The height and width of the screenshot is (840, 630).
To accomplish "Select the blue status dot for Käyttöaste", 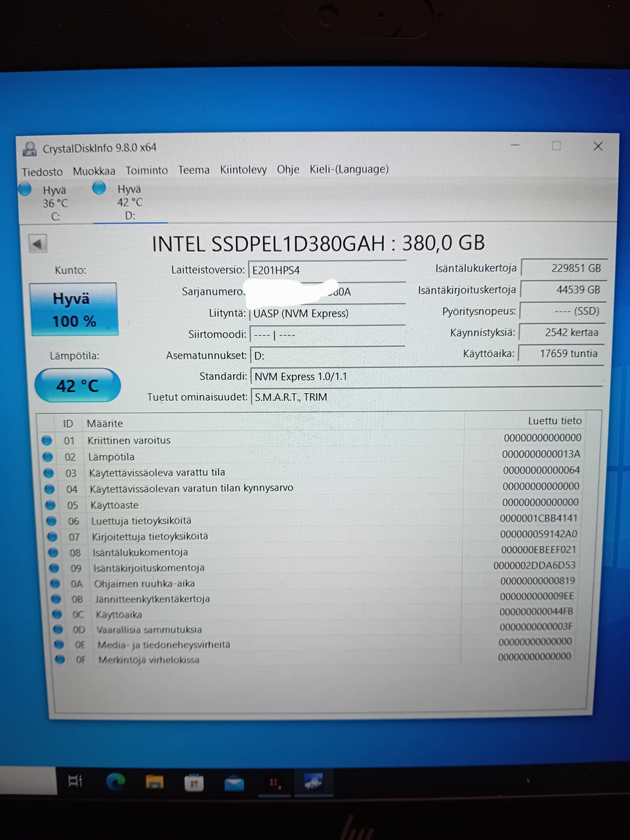I will click(51, 505).
